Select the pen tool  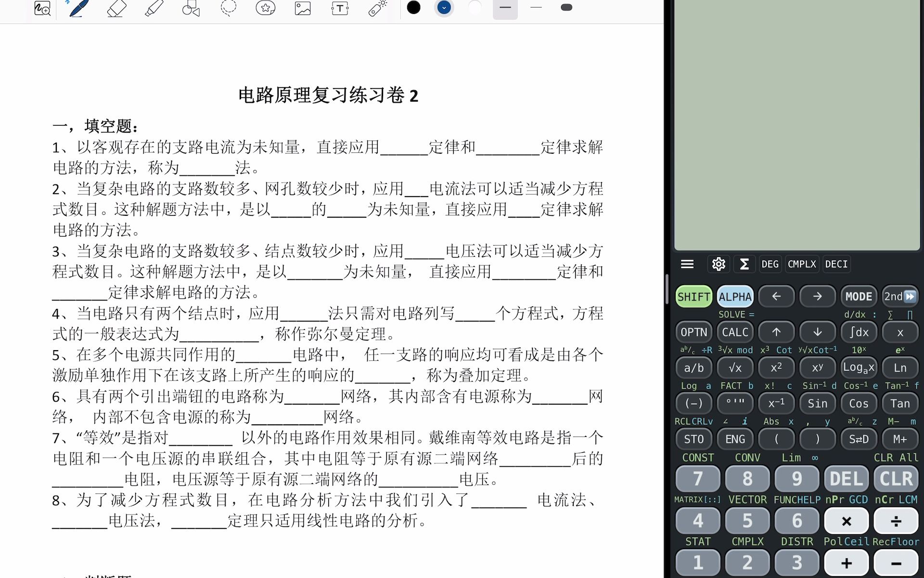point(78,8)
